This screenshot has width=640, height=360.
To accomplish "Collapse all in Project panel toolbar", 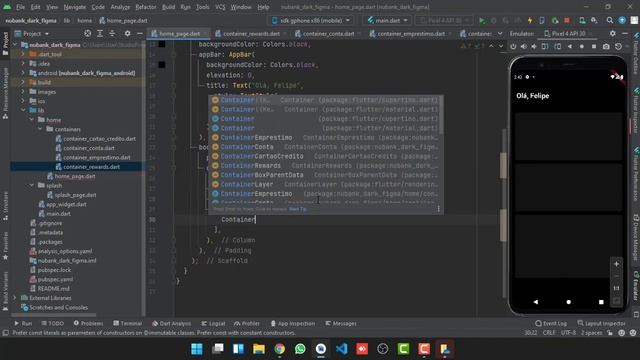I will tap(112, 33).
